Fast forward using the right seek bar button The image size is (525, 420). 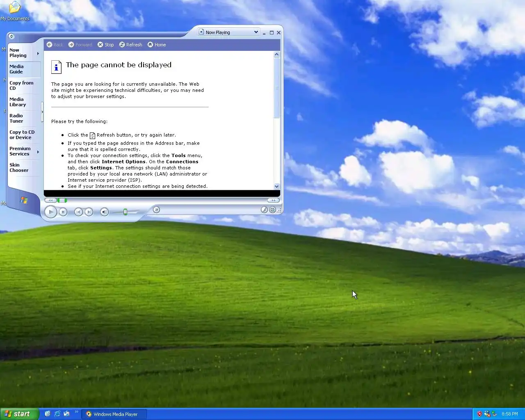[273, 200]
